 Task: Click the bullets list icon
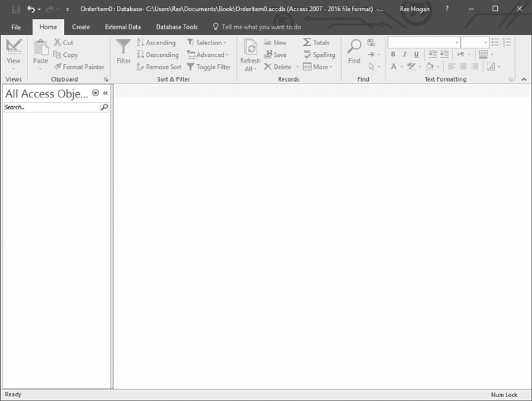pyautogui.click(x=495, y=43)
